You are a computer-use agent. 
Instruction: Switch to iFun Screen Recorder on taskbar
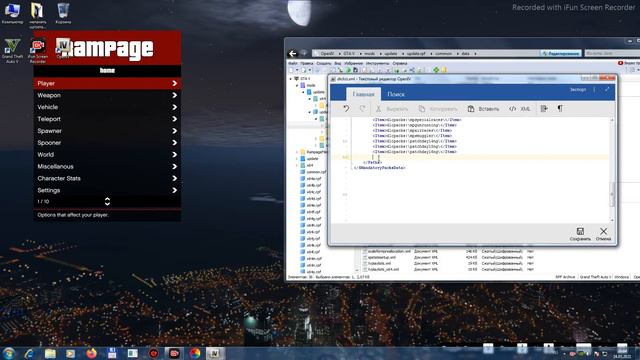(x=174, y=353)
